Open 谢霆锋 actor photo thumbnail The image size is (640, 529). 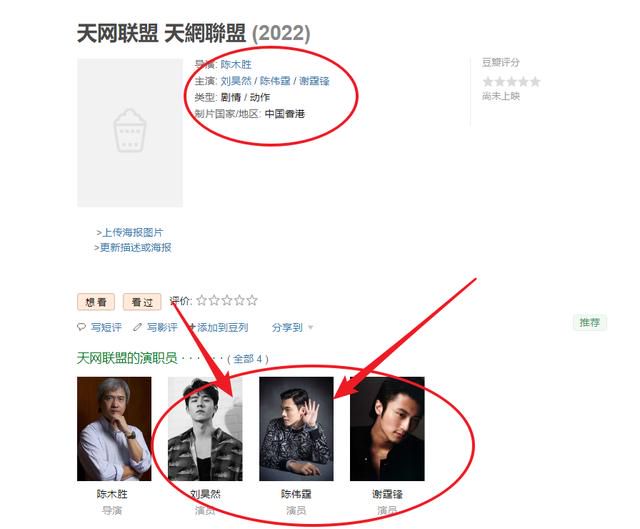tap(387, 429)
